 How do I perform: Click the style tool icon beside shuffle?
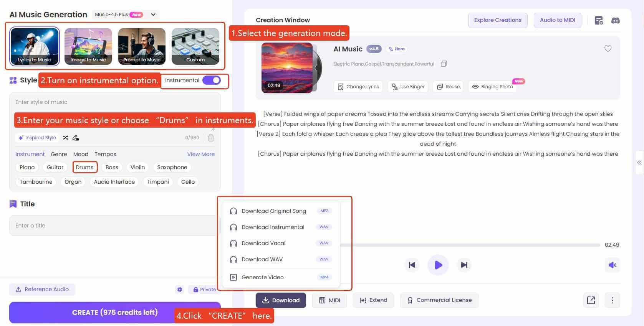[76, 138]
